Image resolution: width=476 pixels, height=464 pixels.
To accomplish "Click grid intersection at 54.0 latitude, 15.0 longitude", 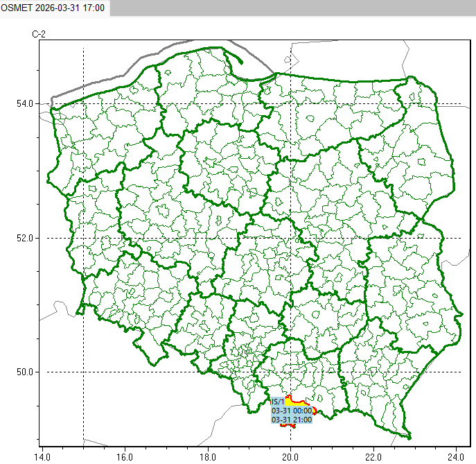I will [83, 104].
